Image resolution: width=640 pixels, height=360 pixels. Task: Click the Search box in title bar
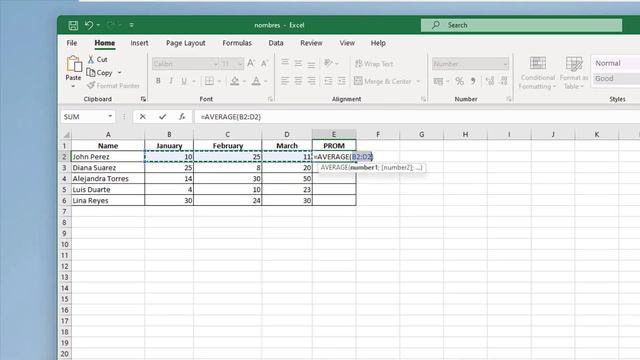(x=521, y=25)
